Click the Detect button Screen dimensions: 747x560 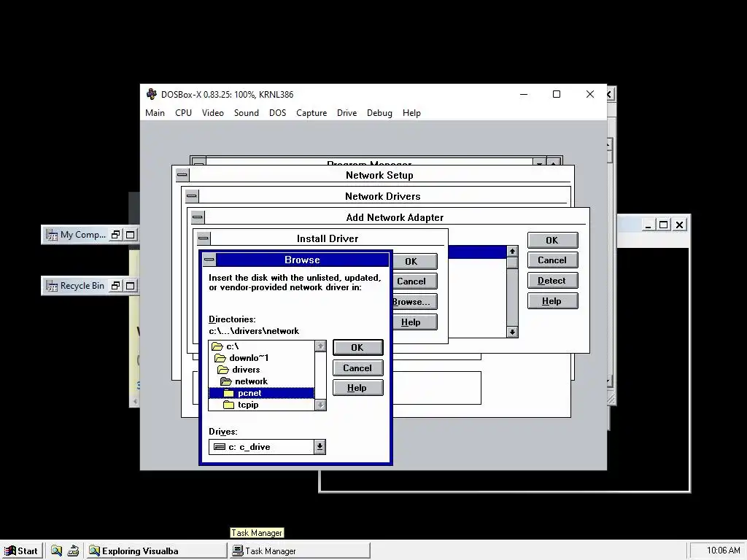[x=553, y=281]
